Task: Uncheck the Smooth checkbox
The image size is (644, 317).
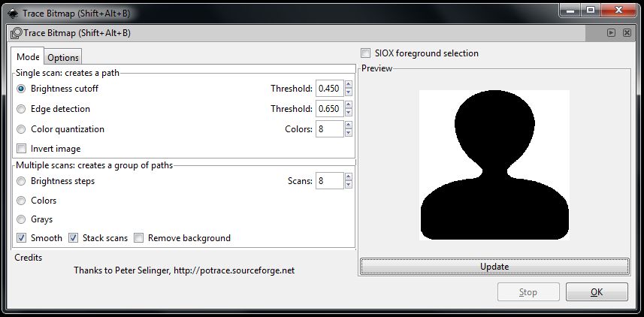Action: [21, 238]
